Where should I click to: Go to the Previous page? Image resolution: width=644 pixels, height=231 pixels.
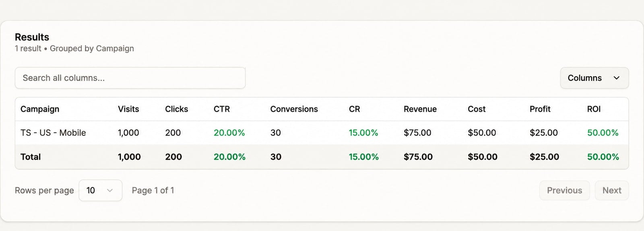click(x=564, y=190)
